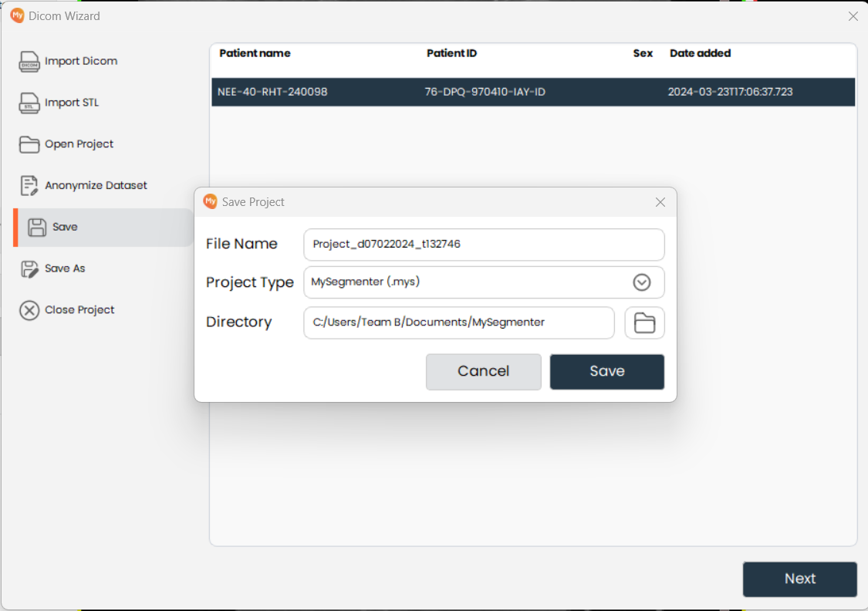Screen dimensions: 868x611
Task: Click the Save As icon
Action: (x=29, y=268)
